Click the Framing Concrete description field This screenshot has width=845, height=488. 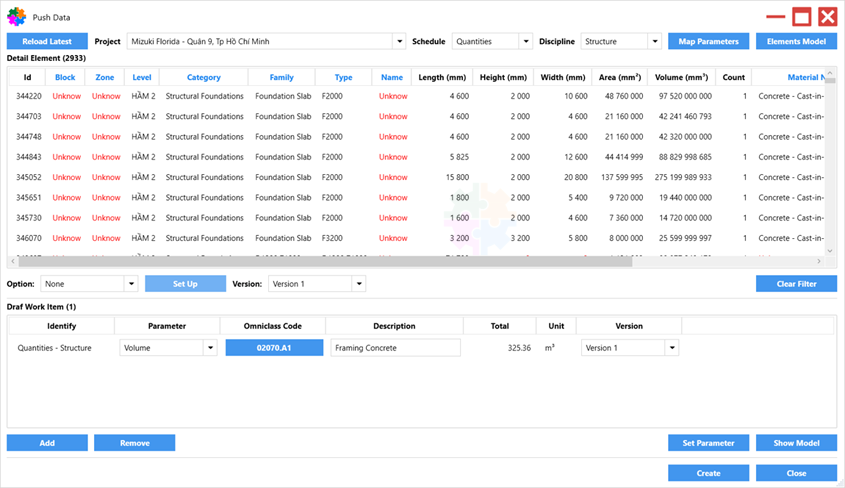(x=395, y=348)
